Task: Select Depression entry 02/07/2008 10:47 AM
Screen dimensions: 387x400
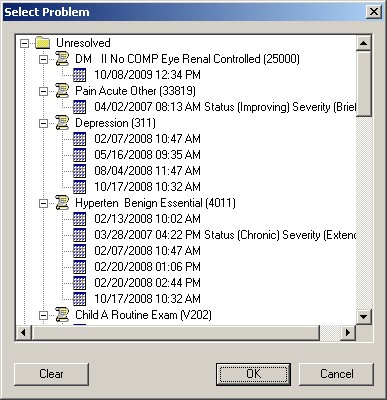Action: (147, 139)
